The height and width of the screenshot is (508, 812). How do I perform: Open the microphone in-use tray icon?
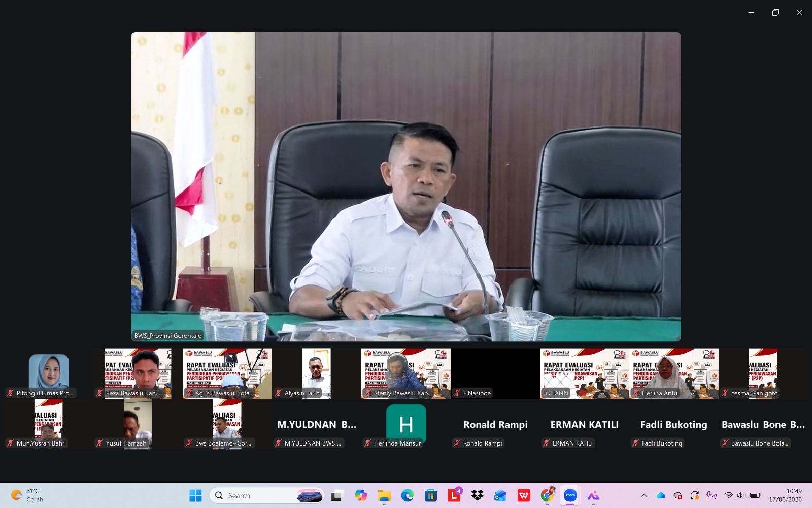712,495
